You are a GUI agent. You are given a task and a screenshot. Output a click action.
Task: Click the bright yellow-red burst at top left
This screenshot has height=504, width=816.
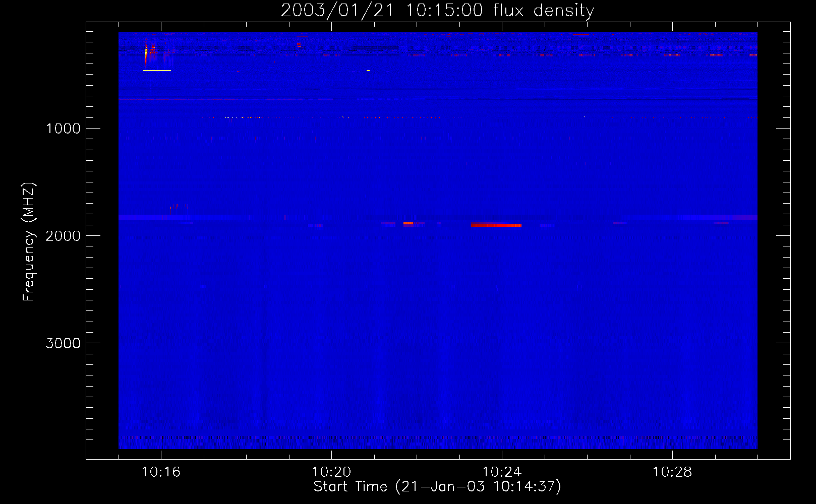click(146, 53)
